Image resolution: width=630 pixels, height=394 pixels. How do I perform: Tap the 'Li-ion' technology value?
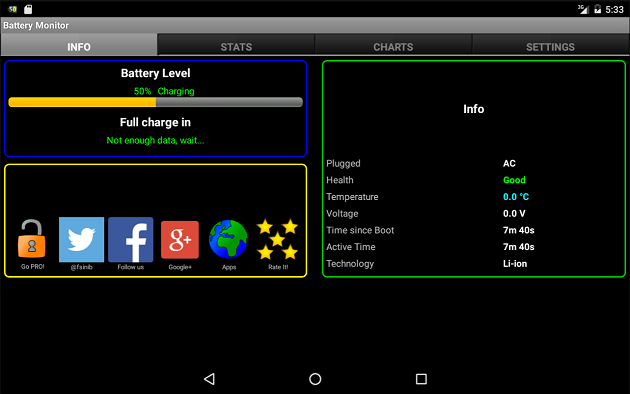click(x=515, y=264)
